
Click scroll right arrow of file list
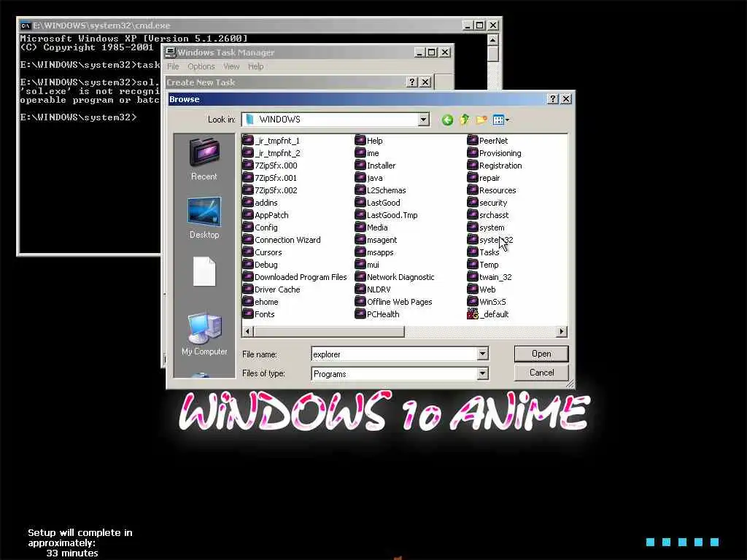(562, 332)
